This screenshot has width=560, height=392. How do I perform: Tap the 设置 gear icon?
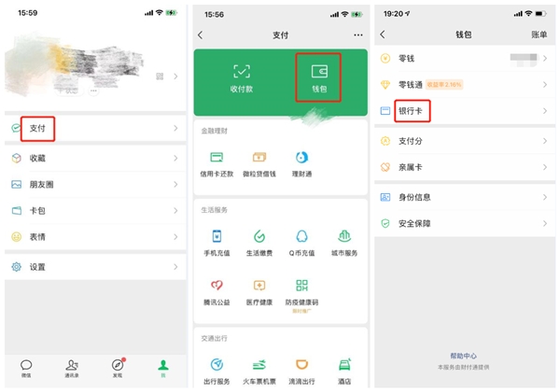click(x=17, y=267)
